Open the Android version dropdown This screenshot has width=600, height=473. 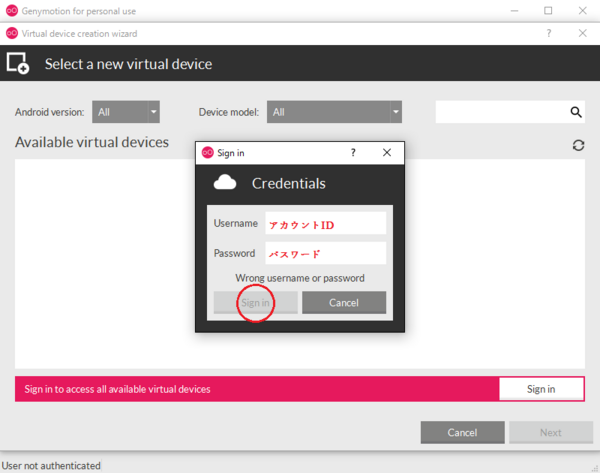tap(126, 112)
